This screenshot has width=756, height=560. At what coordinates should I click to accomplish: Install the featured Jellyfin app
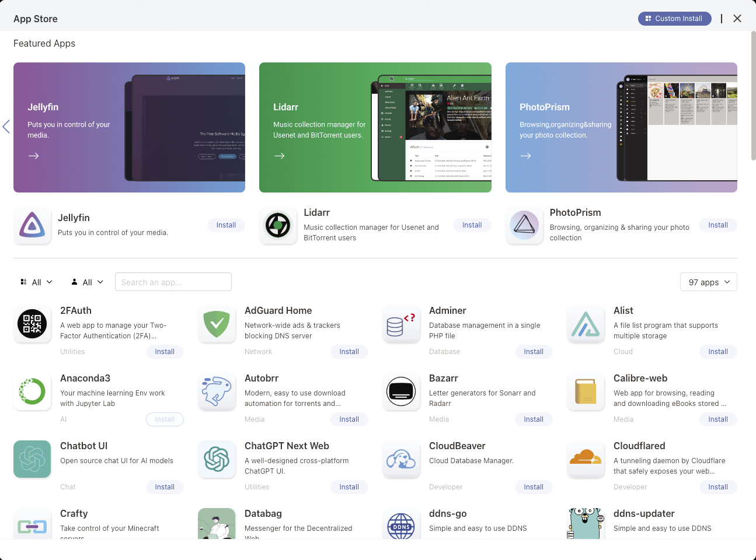point(227,225)
